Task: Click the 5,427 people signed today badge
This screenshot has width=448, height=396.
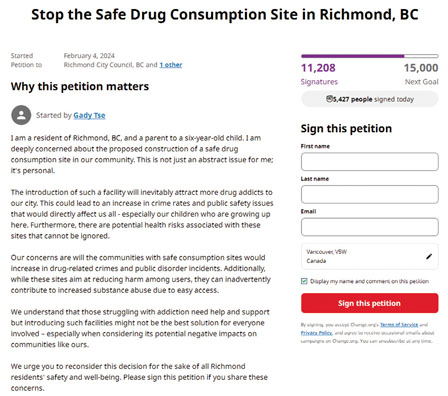Action: coord(369,99)
